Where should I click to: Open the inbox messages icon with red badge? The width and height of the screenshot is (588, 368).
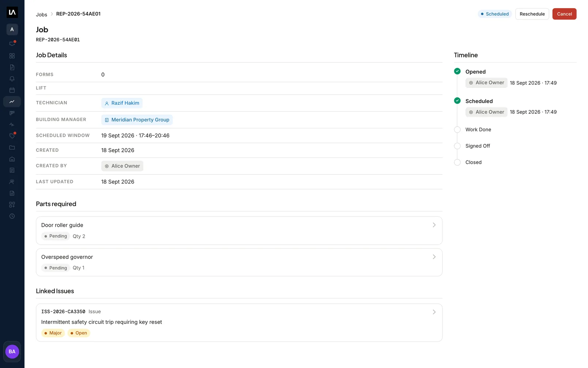pyautogui.click(x=12, y=43)
